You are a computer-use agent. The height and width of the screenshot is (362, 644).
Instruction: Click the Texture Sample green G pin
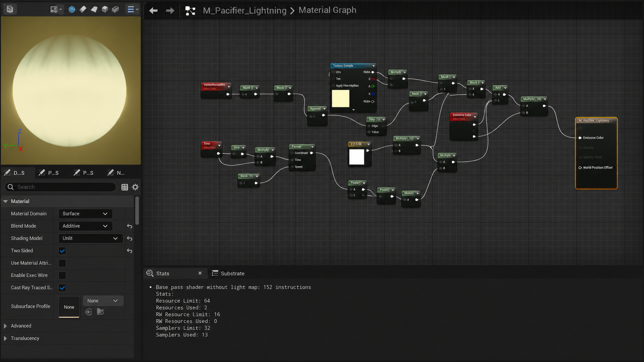pyautogui.click(x=373, y=86)
